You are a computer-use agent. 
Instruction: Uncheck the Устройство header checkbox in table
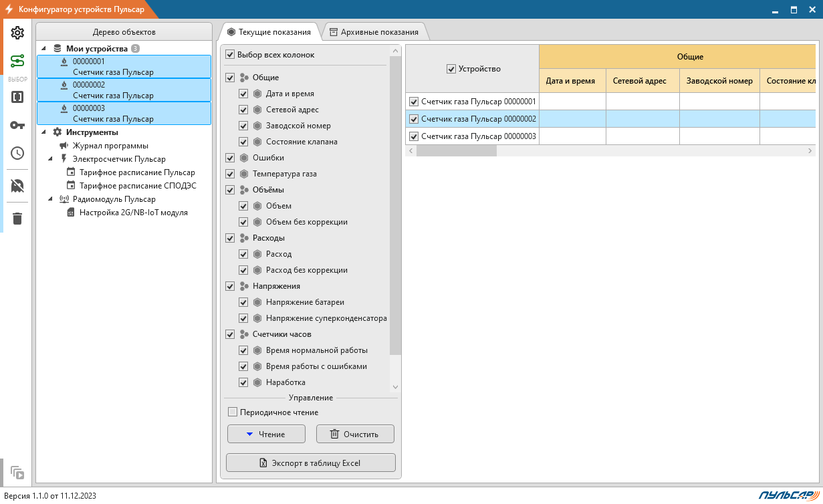coord(451,69)
